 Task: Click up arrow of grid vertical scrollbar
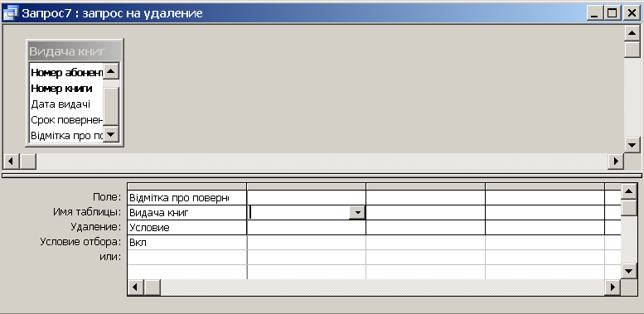(629, 191)
